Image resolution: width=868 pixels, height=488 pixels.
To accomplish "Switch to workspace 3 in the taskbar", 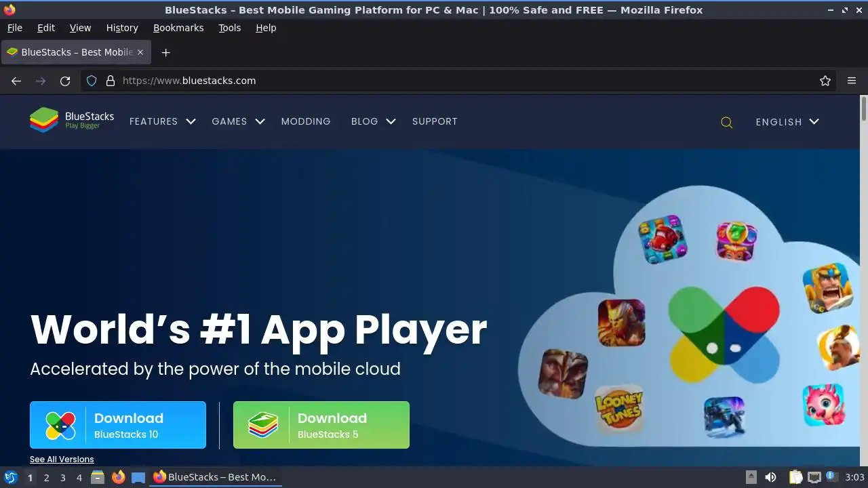I will click(x=62, y=477).
